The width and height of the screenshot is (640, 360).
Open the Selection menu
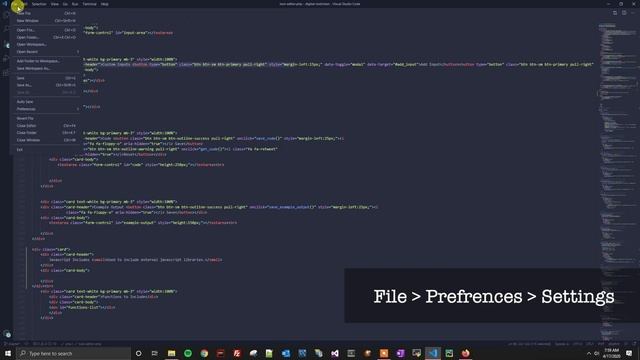(x=39, y=4)
